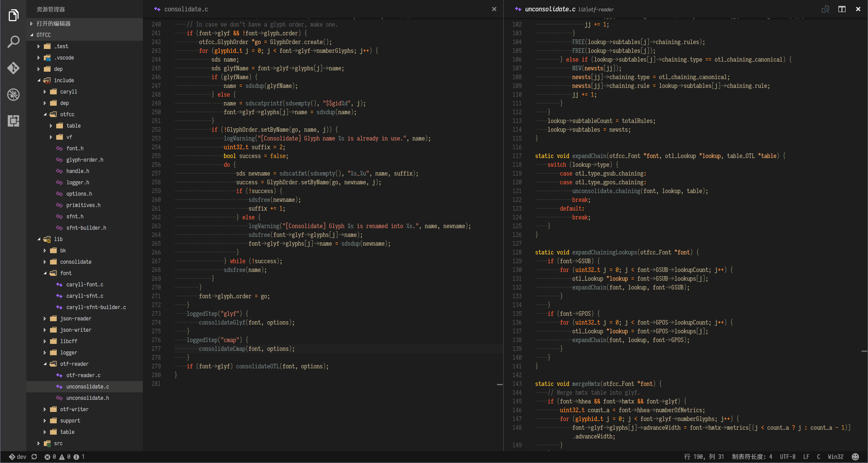
Task: Click the source control icon in sidebar
Action: 14,68
